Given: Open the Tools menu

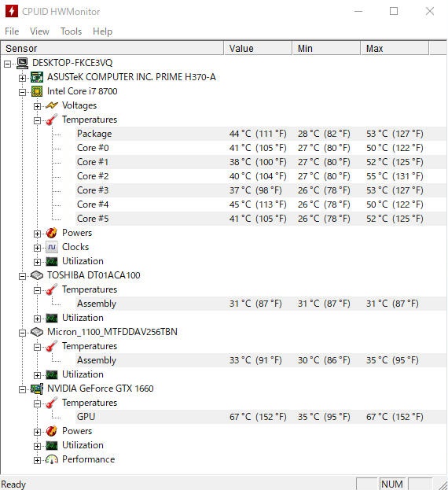Looking at the screenshot, I should pyautogui.click(x=72, y=31).
